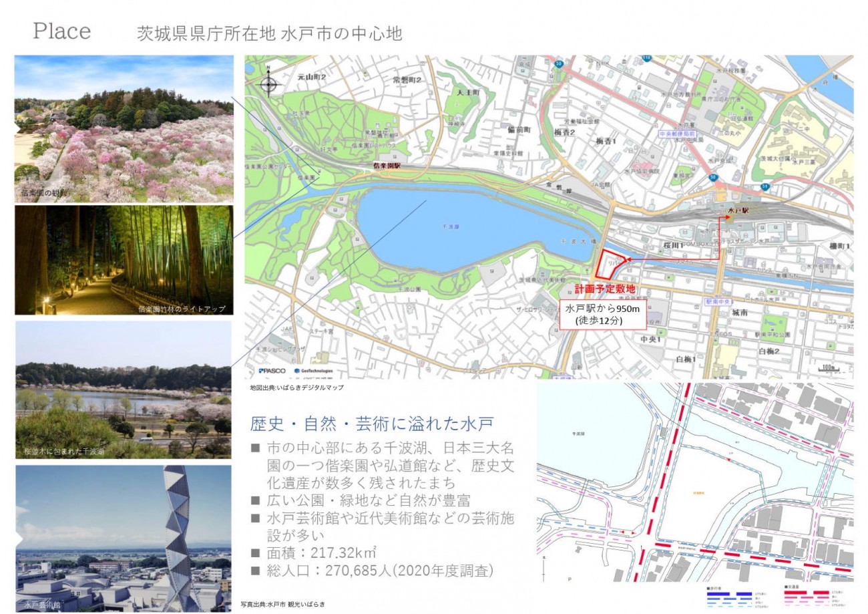Click the route 118 road shield

point(645,59)
